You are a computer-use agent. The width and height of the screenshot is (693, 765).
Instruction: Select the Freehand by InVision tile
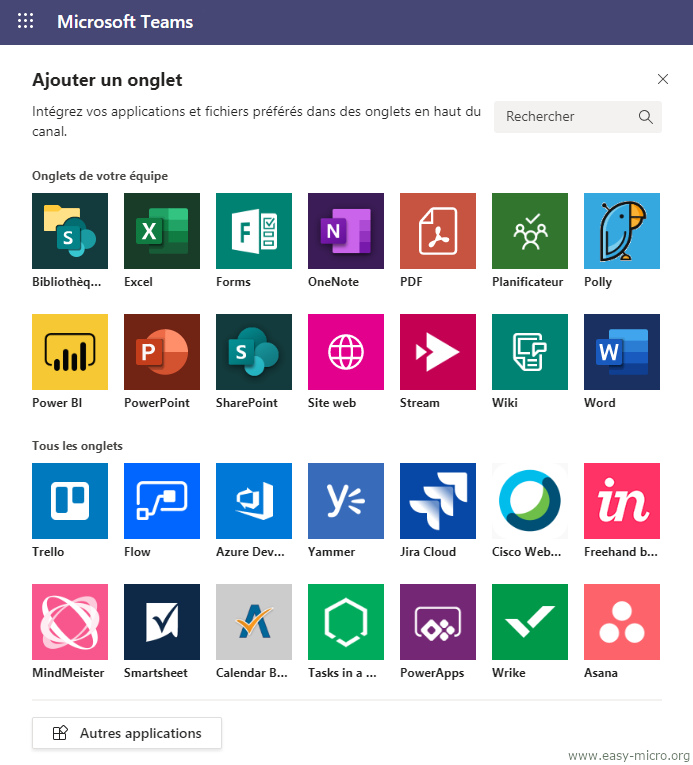622,501
